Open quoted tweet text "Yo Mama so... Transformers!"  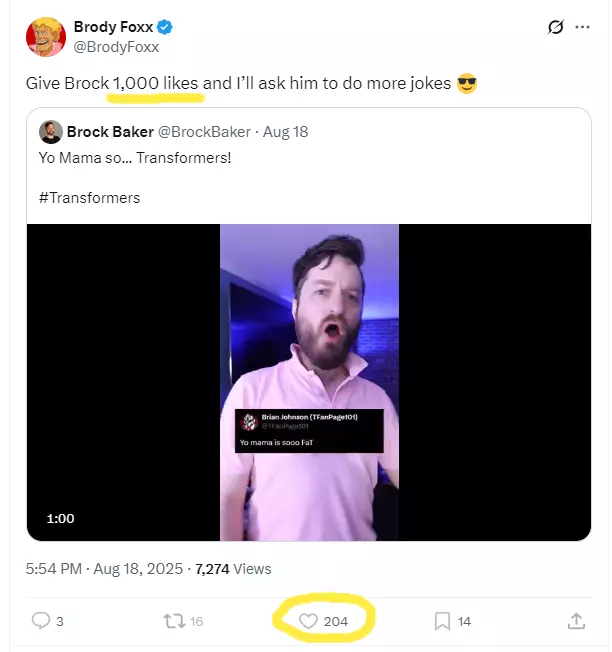(134, 158)
